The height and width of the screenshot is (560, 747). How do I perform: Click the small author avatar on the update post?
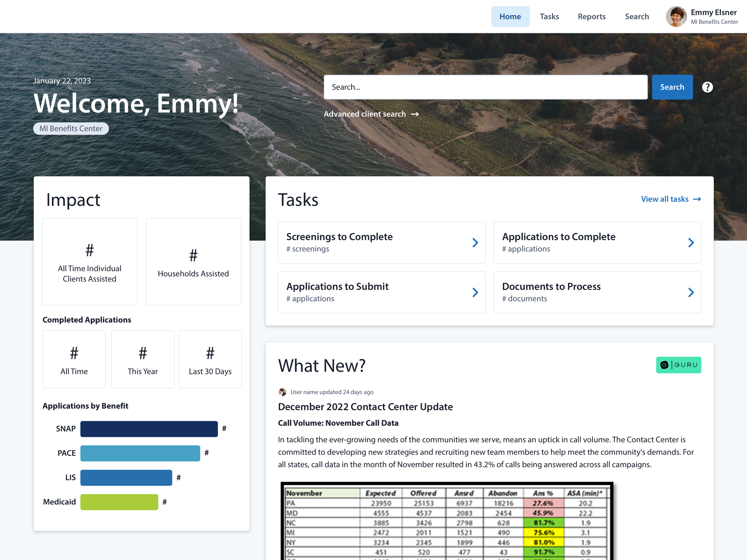tap(282, 392)
